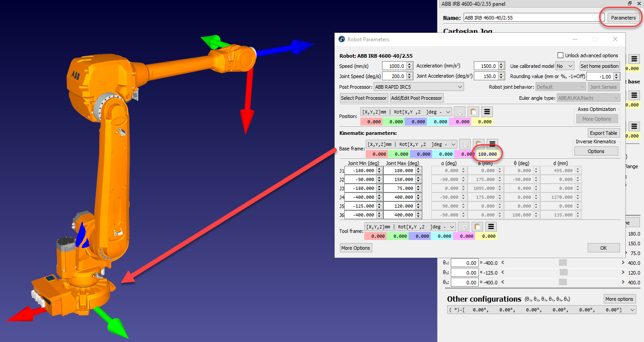Click the θ4 joint slider handle
644x342 pixels.
click(562, 263)
